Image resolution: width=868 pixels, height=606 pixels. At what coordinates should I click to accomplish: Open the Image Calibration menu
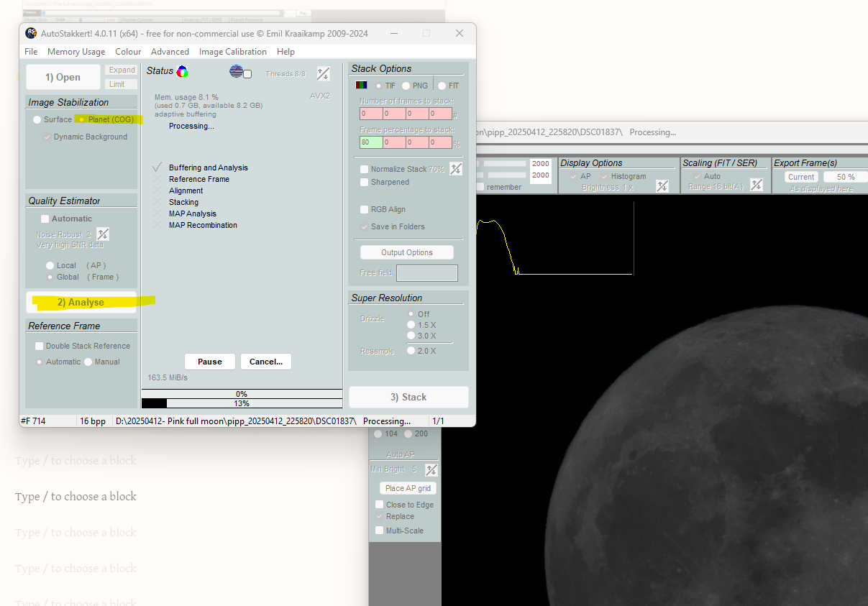(233, 51)
